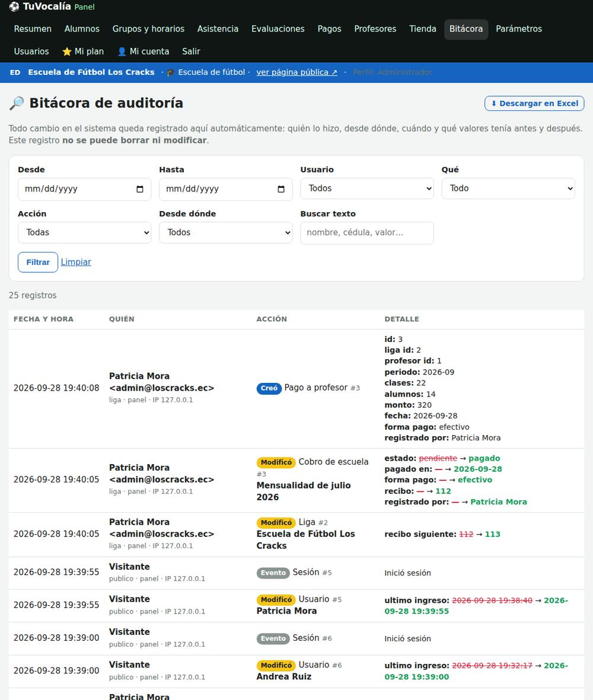
Task: Click the Limpiar link to reset filters
Action: 76,262
